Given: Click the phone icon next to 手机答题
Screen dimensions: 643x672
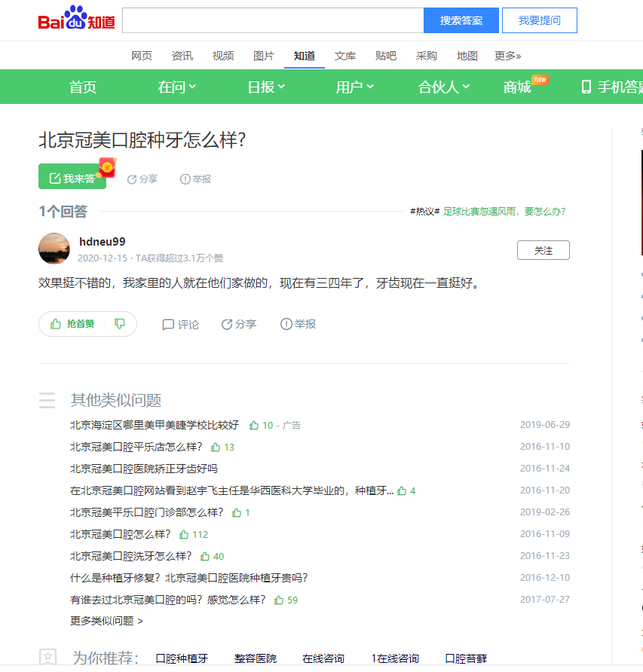Looking at the screenshot, I should tap(586, 87).
